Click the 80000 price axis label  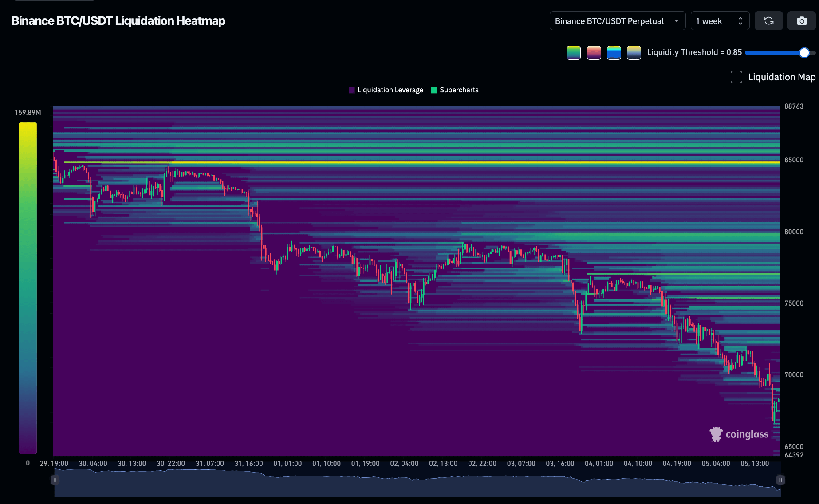click(794, 232)
